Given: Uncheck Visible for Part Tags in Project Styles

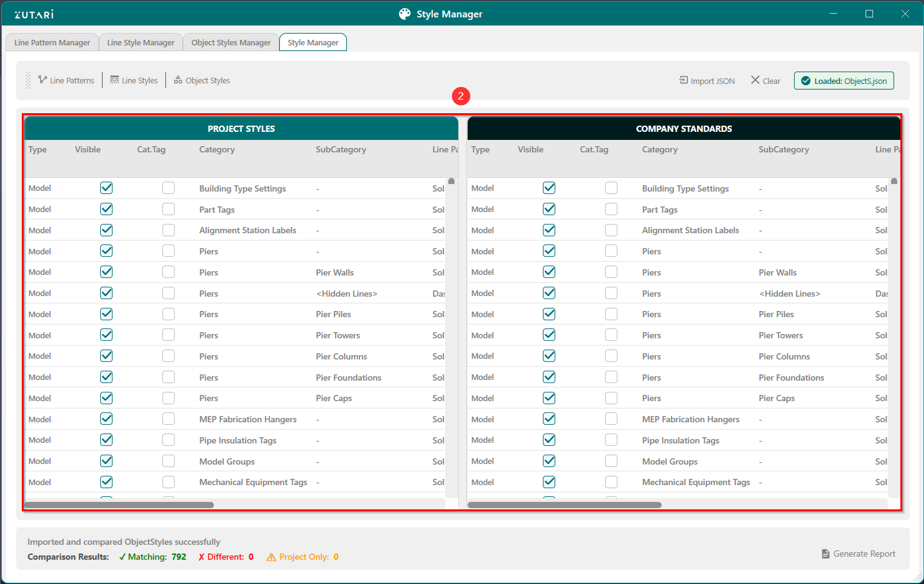Looking at the screenshot, I should (x=106, y=209).
